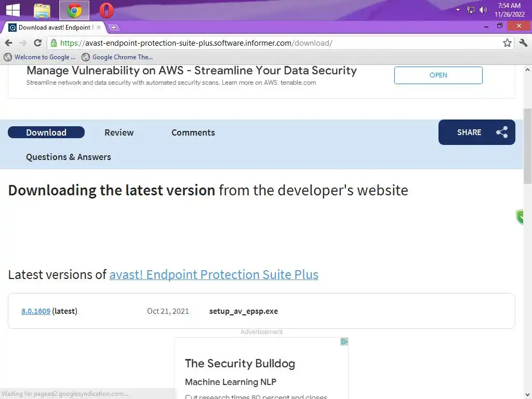Open The Security Bulldog ad headline
Viewport: 532px width, 399px height.
point(240,363)
